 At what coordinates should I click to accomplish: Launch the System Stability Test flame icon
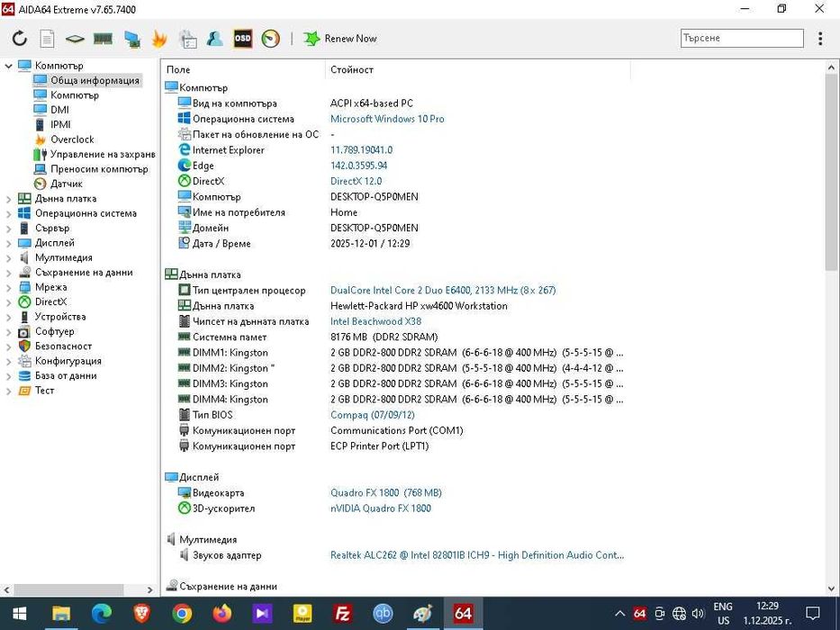[x=159, y=39]
